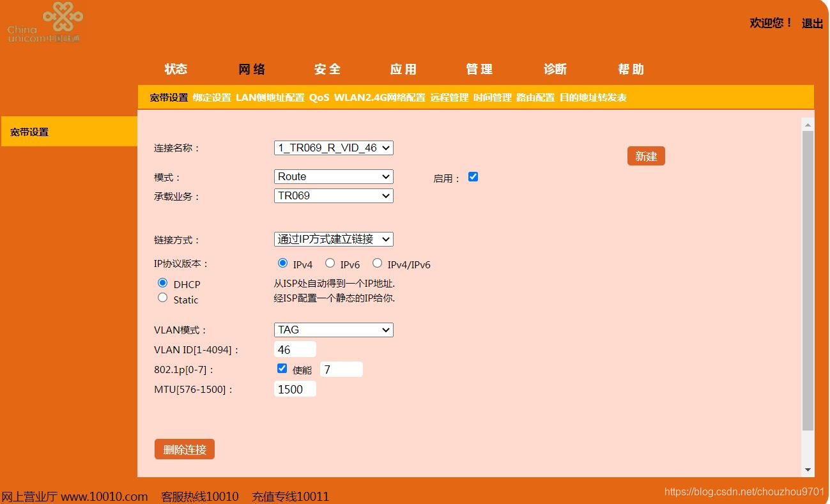Switch to the 目的地址转发表 sub-tab
Viewport: 830px width, 504px height.
(x=593, y=98)
